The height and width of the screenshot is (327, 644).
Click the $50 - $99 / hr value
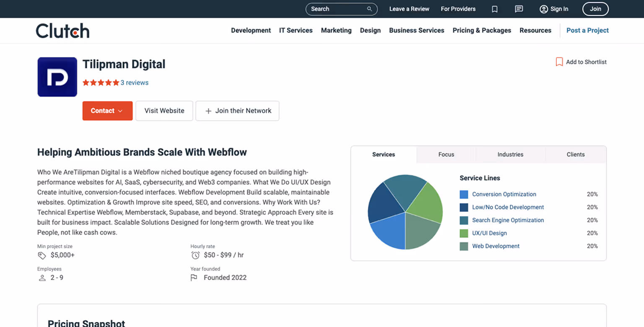[223, 255]
